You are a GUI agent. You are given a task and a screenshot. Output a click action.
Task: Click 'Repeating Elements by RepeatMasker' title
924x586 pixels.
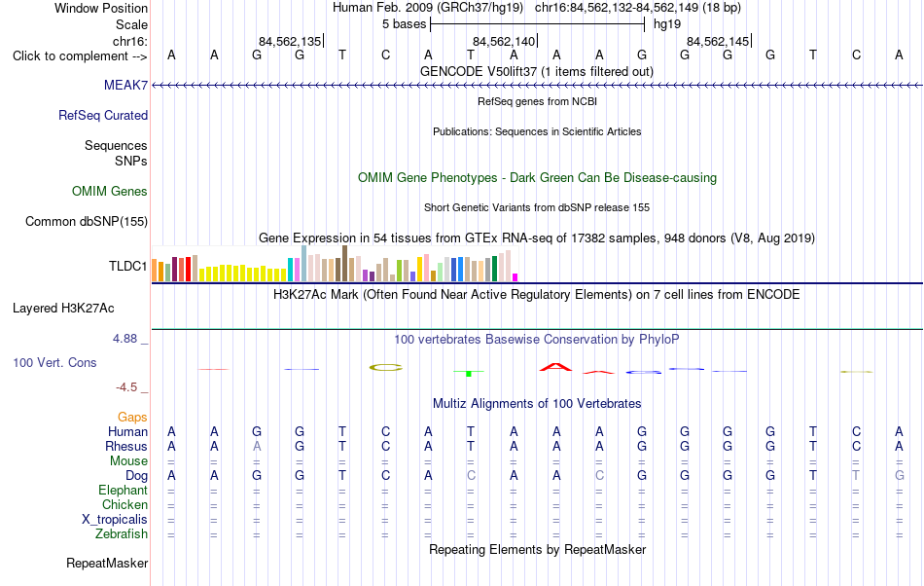[x=537, y=549]
